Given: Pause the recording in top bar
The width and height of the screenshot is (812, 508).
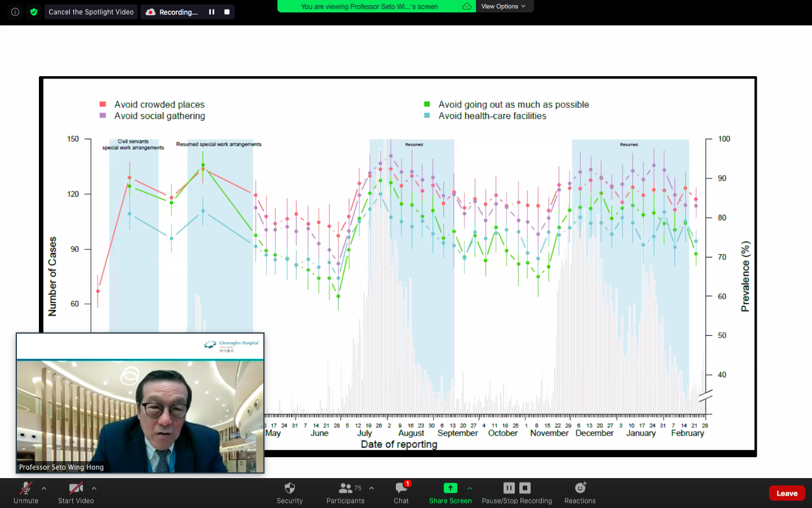Looking at the screenshot, I should [211, 12].
